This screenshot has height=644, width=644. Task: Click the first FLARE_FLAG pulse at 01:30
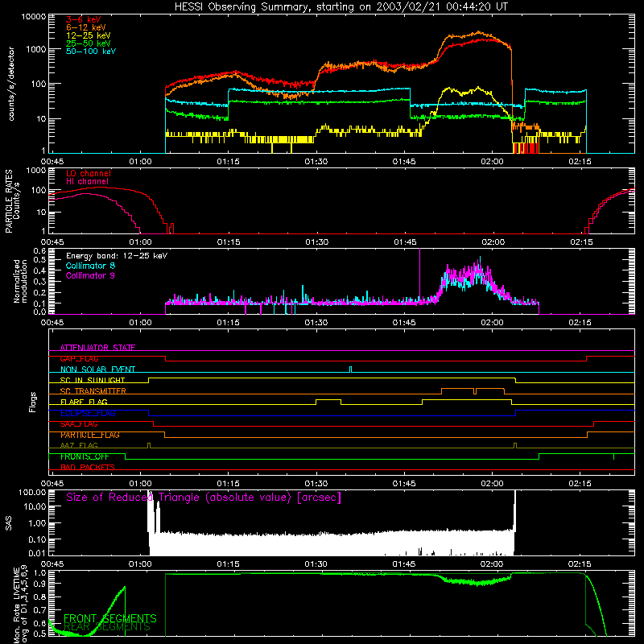coord(328,400)
